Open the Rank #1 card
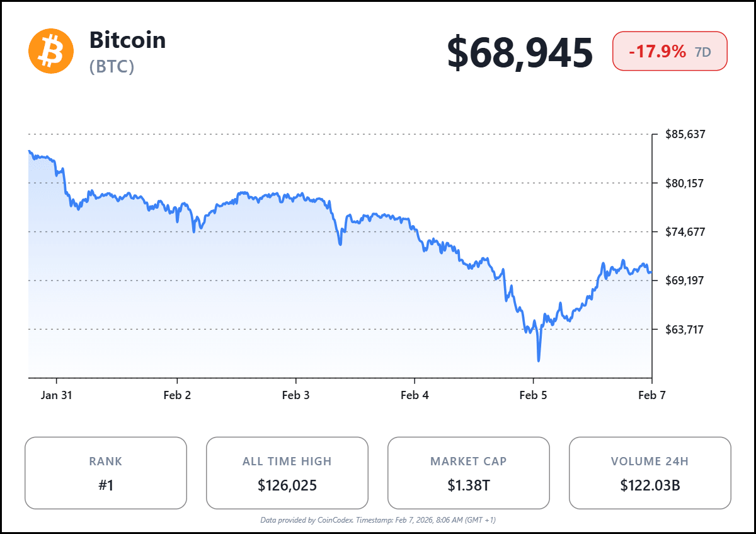This screenshot has height=534, width=756. (106, 473)
